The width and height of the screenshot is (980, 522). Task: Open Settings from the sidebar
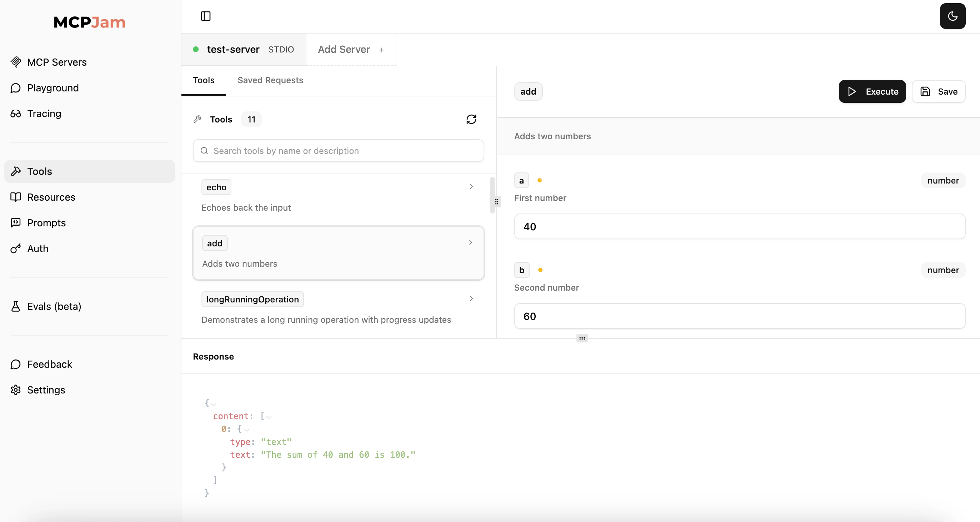[46, 390]
